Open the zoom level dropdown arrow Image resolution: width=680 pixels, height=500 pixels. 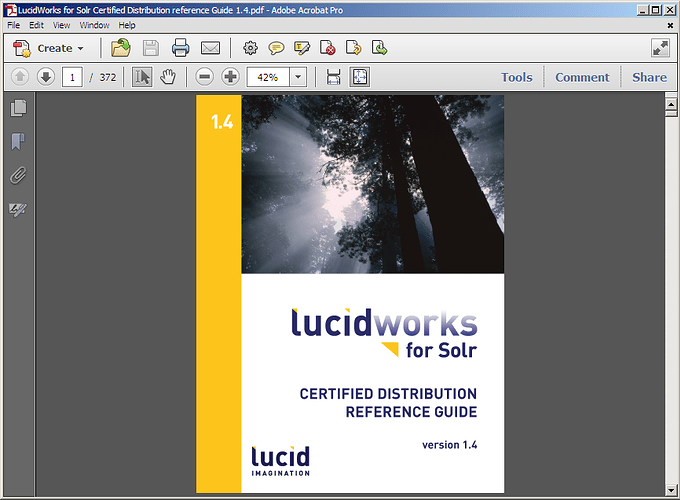tap(298, 78)
